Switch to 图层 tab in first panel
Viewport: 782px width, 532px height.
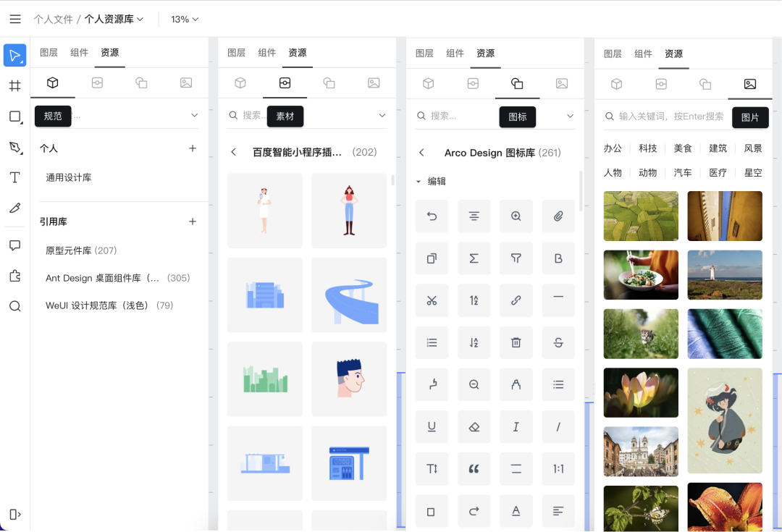49,52
